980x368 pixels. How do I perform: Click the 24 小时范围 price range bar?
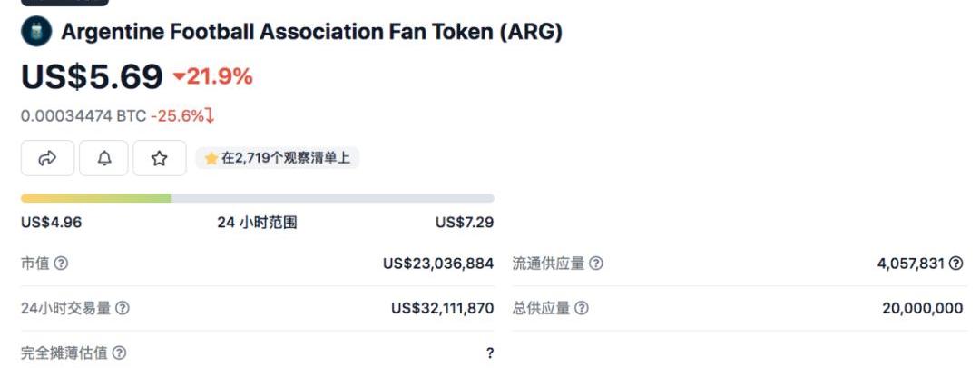tap(258, 198)
